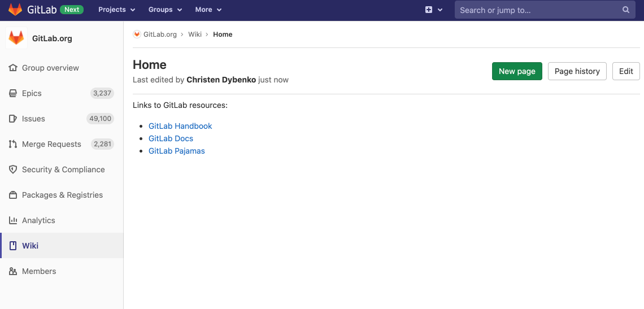The height and width of the screenshot is (309, 644).
Task: Click the Analytics chart icon
Action: pyautogui.click(x=13, y=220)
